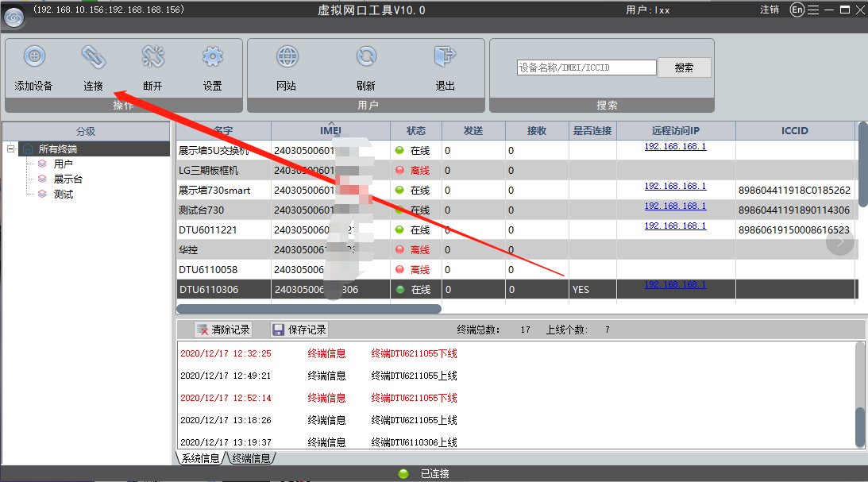Click the 退出 logout icon
Screen dimensions: 868x482
(445, 56)
